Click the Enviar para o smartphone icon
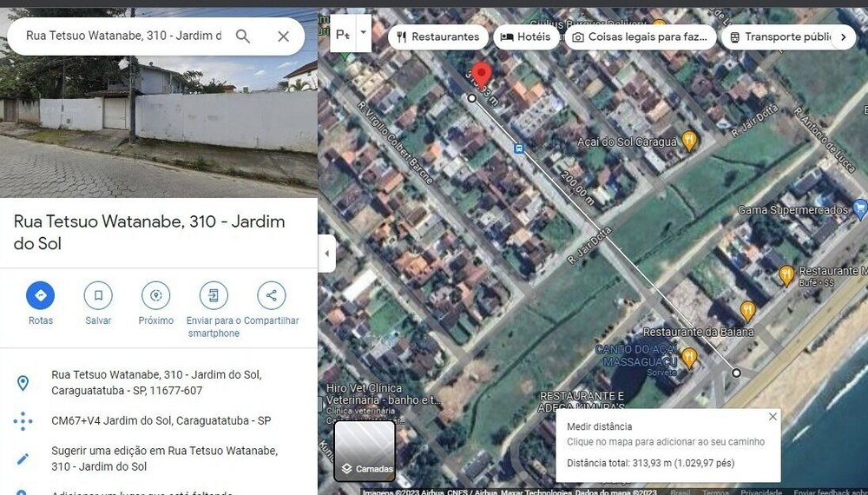Screen dimensions: 868x495 (214, 295)
